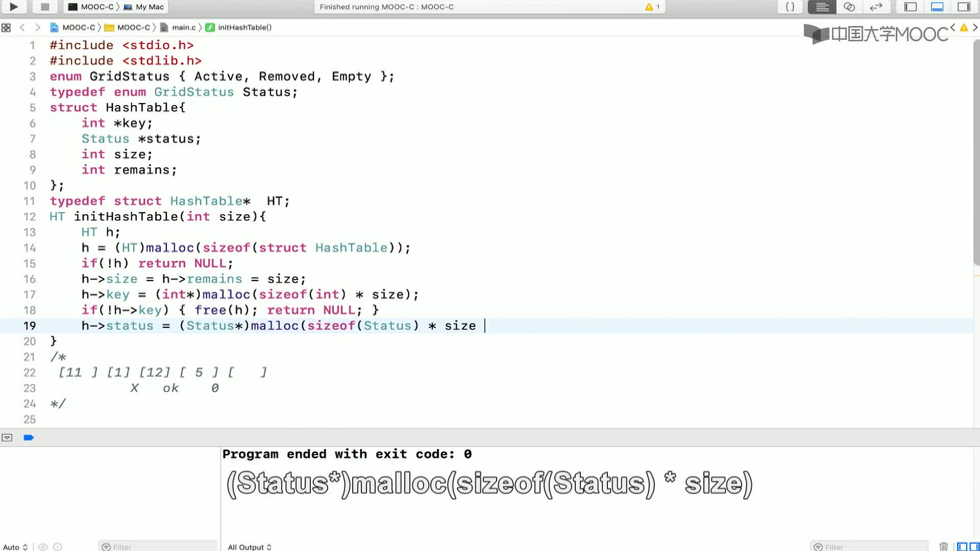Switch to the Version editor (arrows icon)
This screenshot has height=551, width=980.
point(876,7)
